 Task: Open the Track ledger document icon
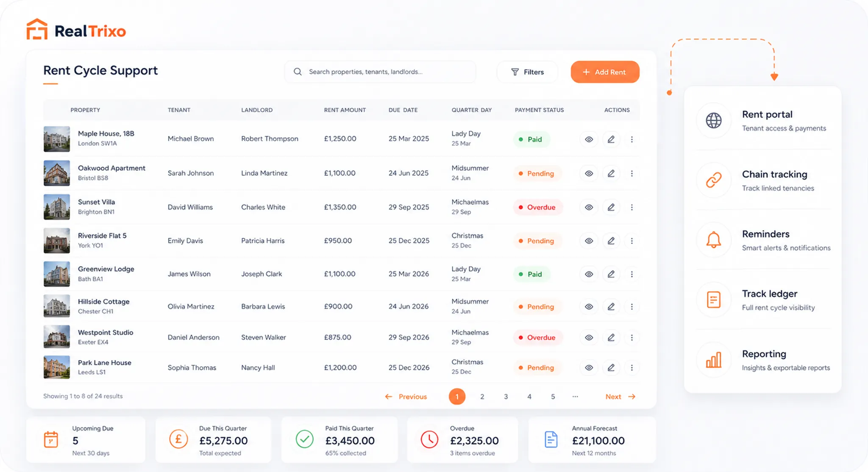714,300
